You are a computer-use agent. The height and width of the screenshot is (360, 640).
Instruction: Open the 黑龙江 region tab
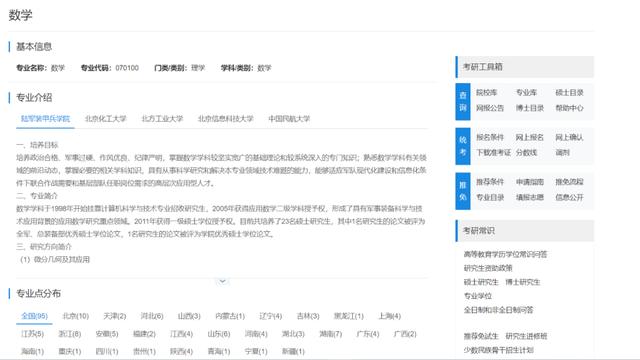(x=349, y=316)
